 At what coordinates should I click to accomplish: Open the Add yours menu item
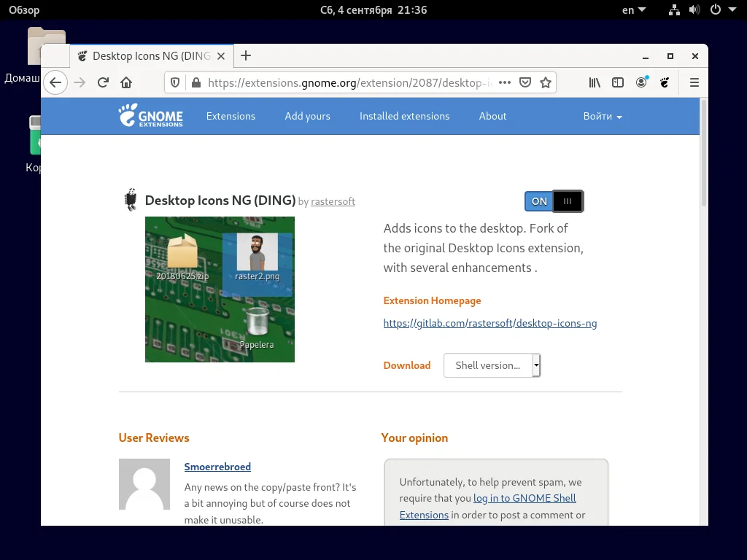[307, 116]
